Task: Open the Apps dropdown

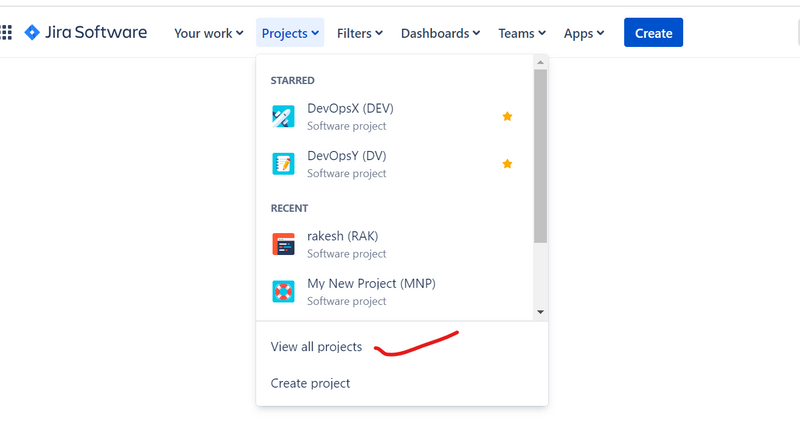Action: [584, 33]
